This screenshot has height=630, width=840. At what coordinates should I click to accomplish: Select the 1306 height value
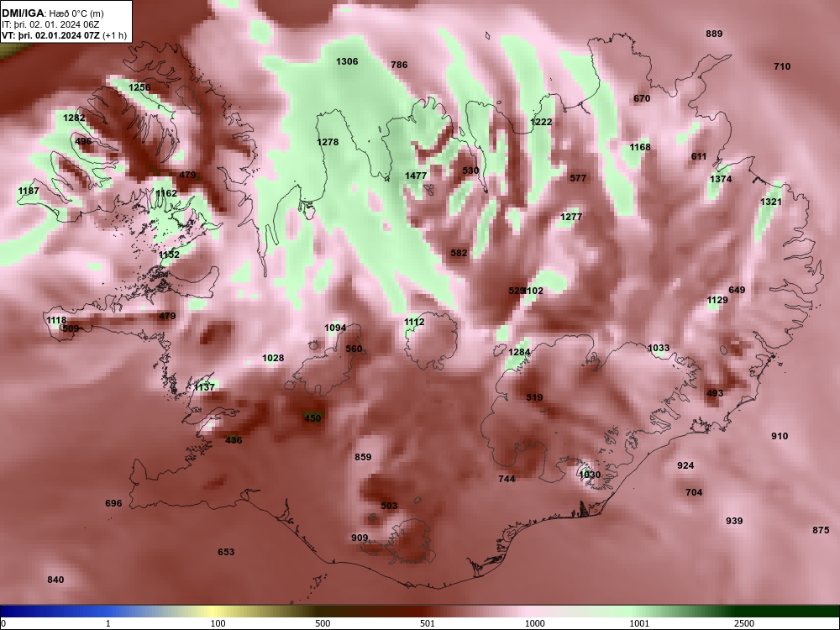point(347,61)
